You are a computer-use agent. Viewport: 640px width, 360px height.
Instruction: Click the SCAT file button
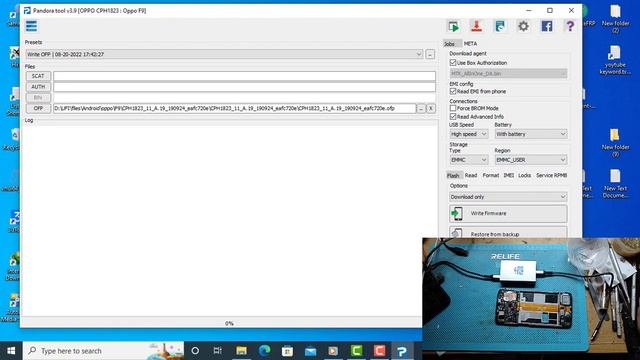[38, 76]
